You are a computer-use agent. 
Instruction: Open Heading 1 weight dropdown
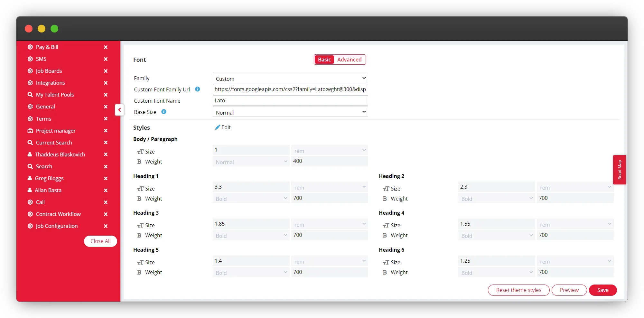pos(251,198)
